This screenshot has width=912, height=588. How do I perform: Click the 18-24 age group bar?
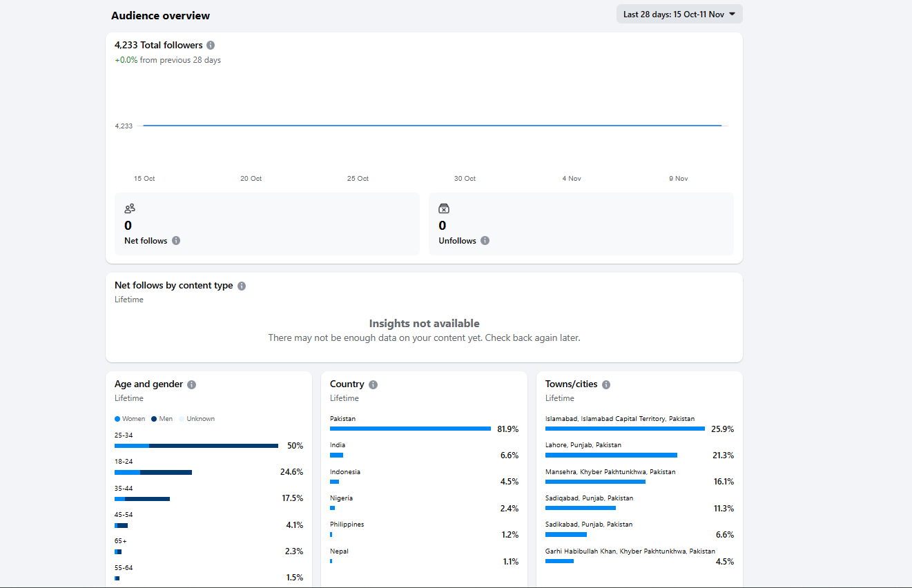click(x=153, y=472)
